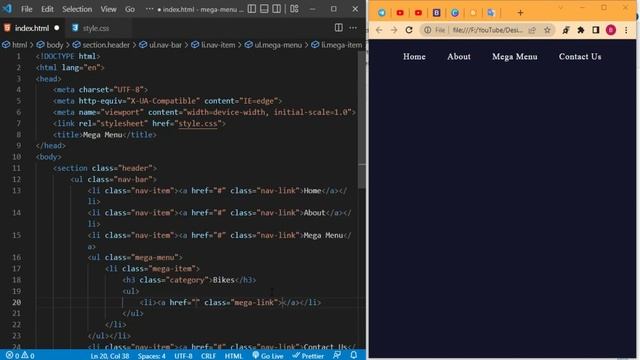Open Chrome three-dot menu

pos(626,30)
